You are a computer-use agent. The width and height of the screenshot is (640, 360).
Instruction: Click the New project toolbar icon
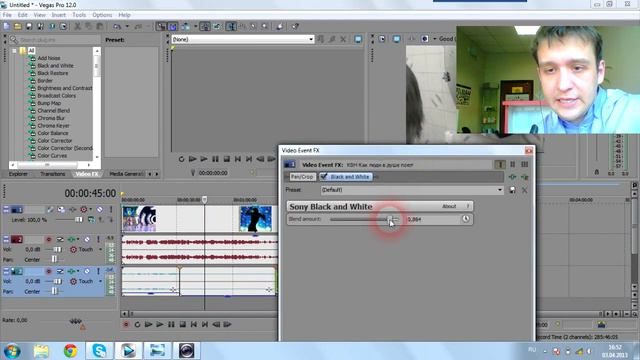6,26
